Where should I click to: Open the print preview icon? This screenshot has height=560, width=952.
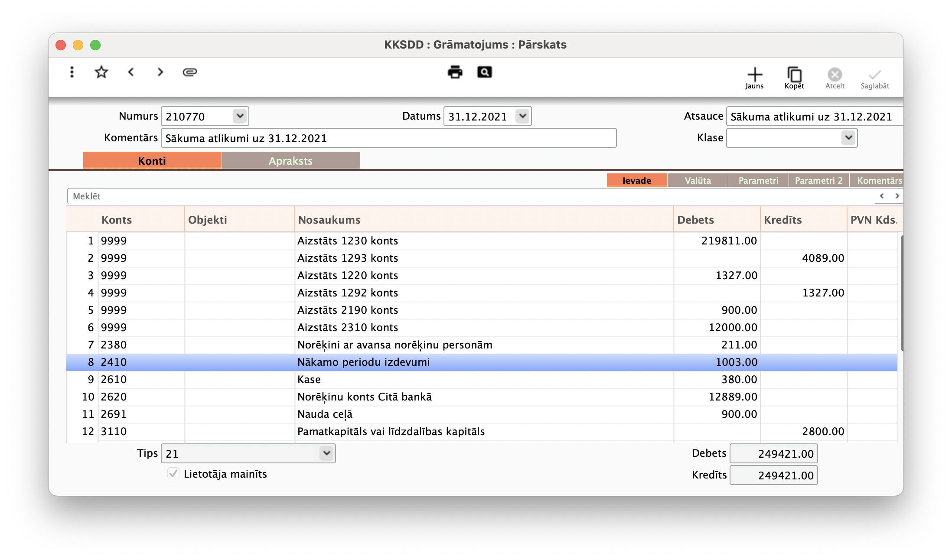(484, 72)
